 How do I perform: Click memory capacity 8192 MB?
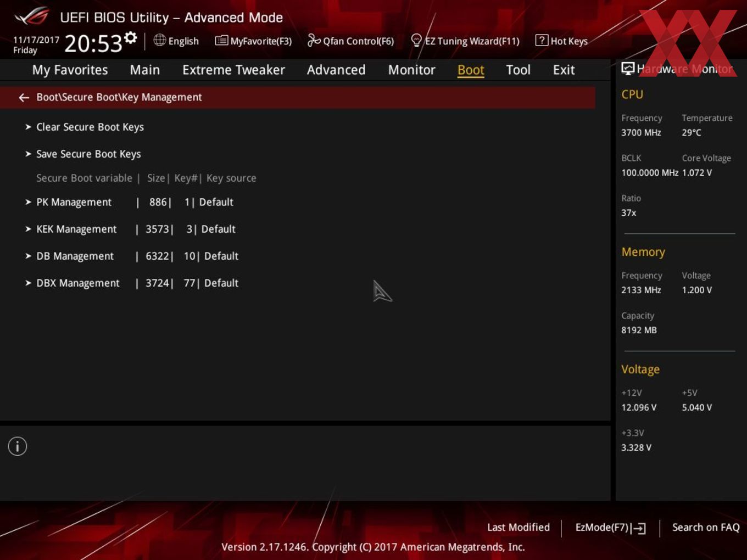[x=639, y=330]
